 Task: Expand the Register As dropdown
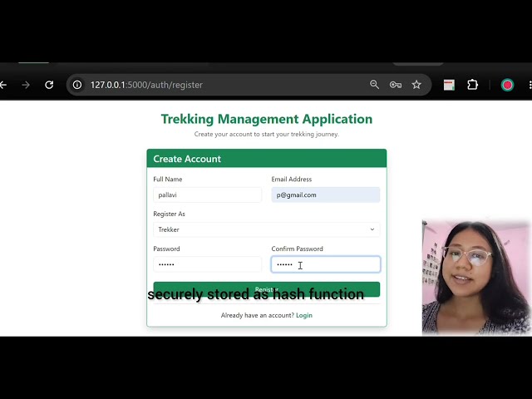coord(266,229)
